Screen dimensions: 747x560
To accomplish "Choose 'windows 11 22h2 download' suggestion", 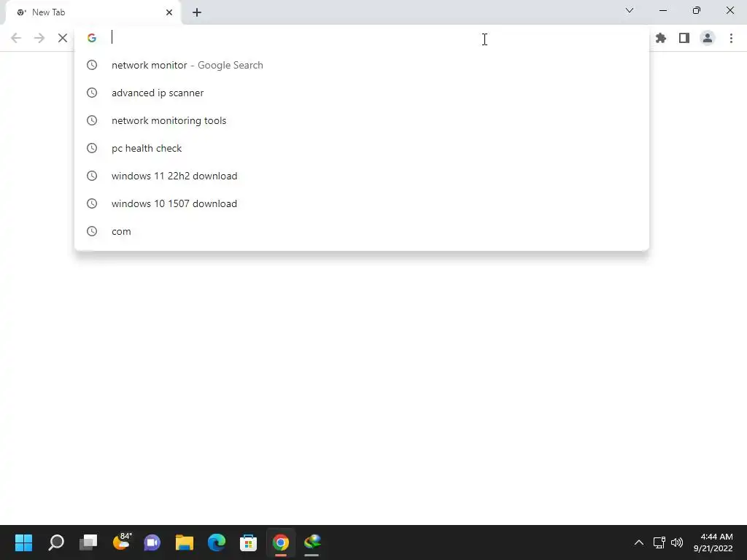I will tap(362, 176).
